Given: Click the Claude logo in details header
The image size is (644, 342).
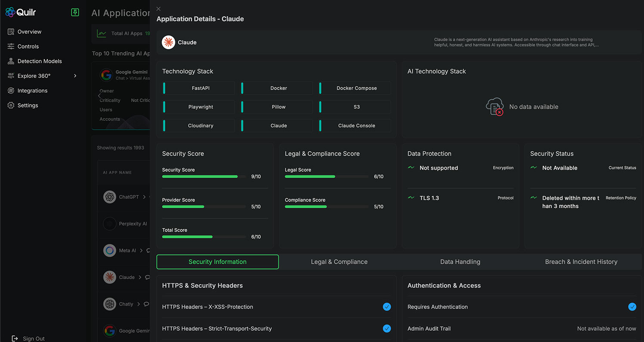Looking at the screenshot, I should (168, 42).
